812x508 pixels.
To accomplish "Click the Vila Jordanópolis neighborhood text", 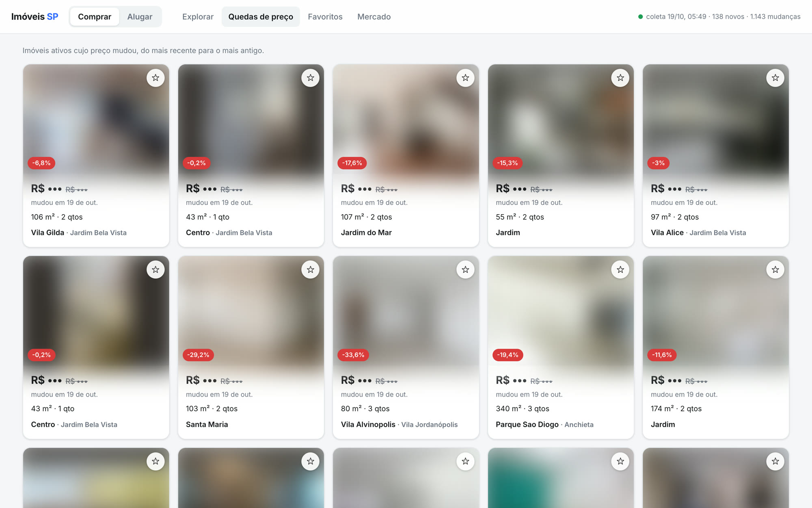I will (429, 424).
